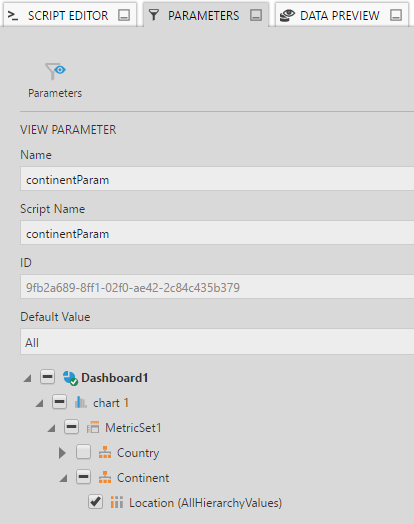Open the Data Preview tab
Viewport: 414px width, 524px height.
(x=341, y=15)
